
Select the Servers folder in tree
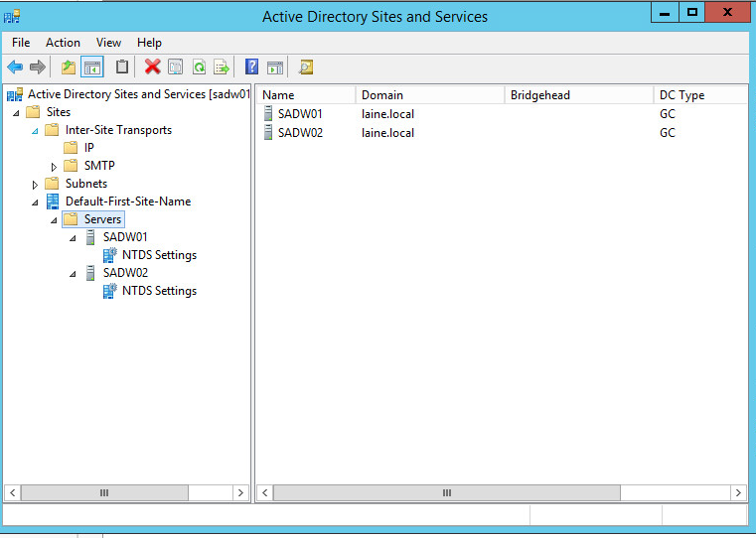click(102, 218)
